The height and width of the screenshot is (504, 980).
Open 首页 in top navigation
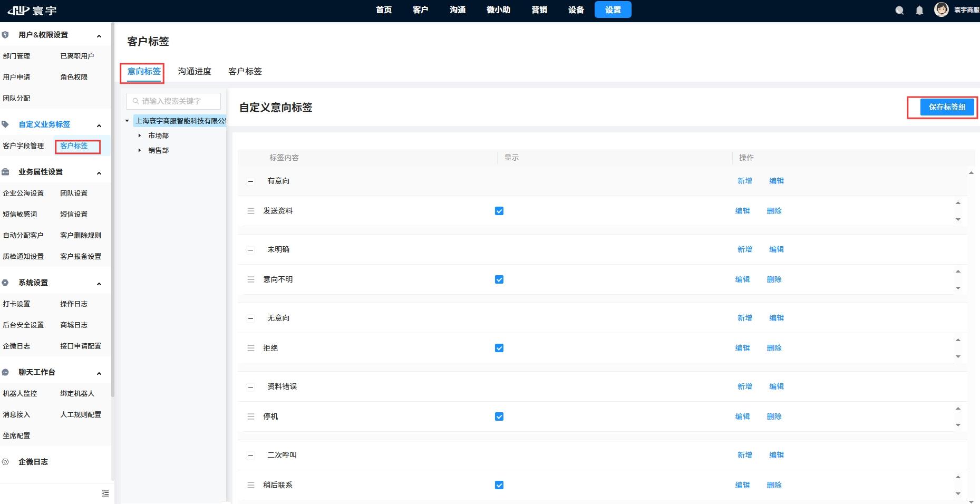click(x=384, y=10)
